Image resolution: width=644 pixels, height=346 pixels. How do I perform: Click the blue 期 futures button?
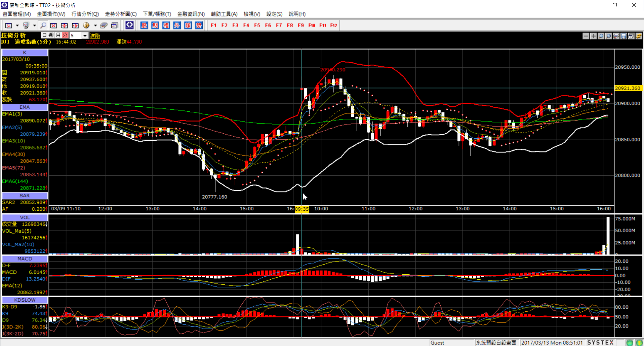tap(155, 25)
